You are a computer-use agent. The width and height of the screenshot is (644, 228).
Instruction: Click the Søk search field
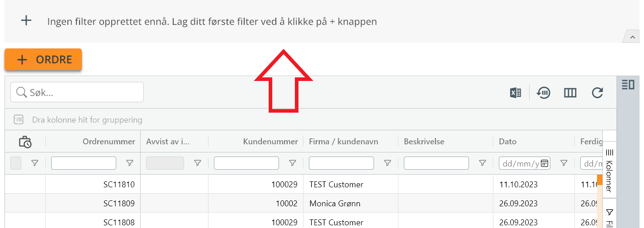click(77, 92)
